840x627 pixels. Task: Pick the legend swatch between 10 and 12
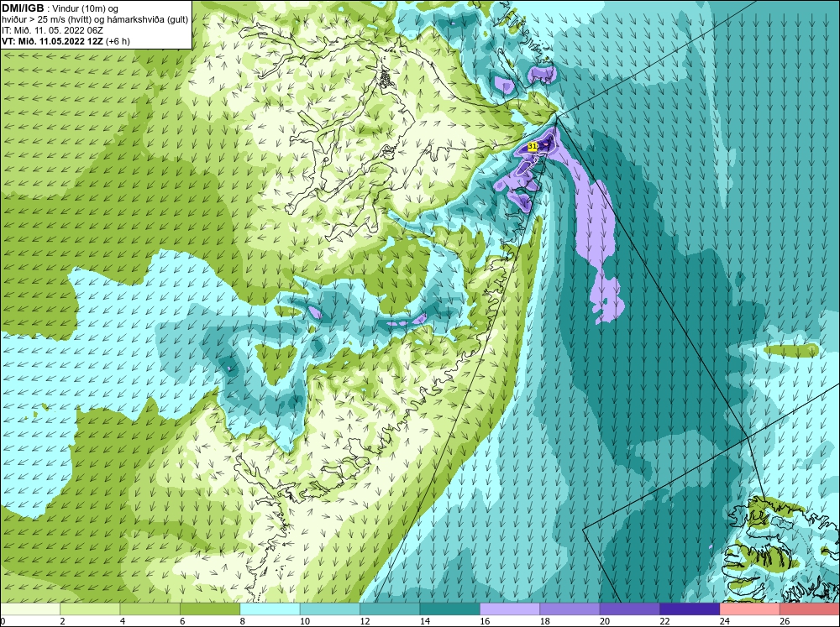330,609
